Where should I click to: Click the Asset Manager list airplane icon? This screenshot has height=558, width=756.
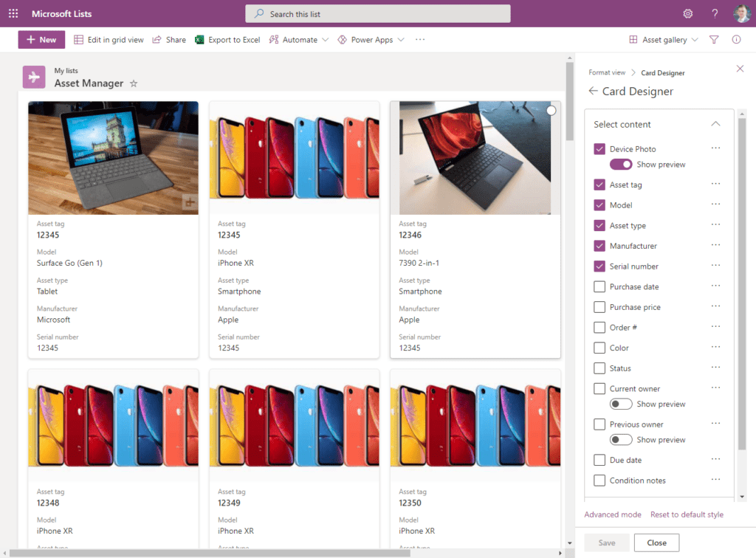click(x=34, y=77)
